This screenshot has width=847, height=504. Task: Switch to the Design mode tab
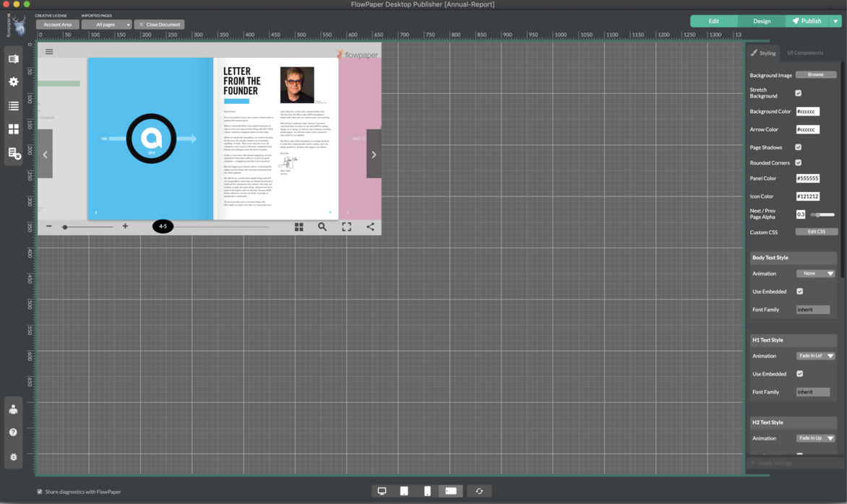coord(762,21)
